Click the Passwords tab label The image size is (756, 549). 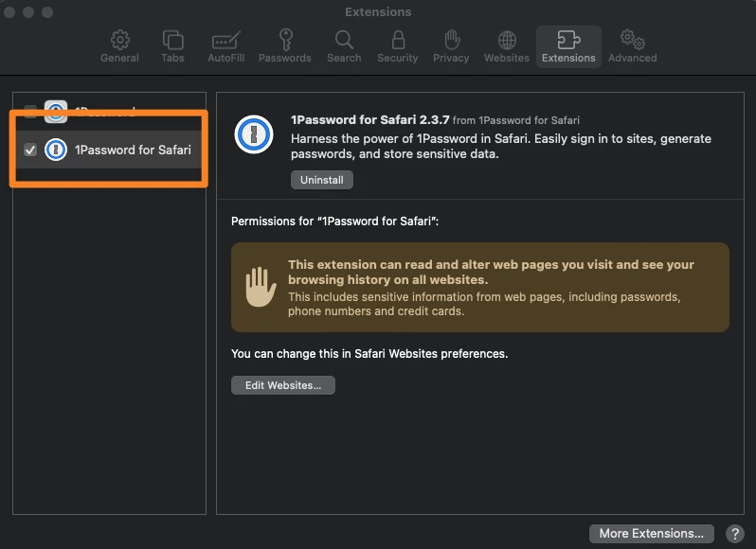coord(285,58)
